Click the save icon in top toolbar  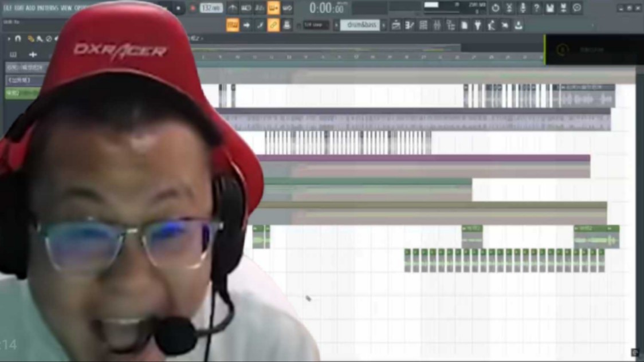tap(550, 8)
